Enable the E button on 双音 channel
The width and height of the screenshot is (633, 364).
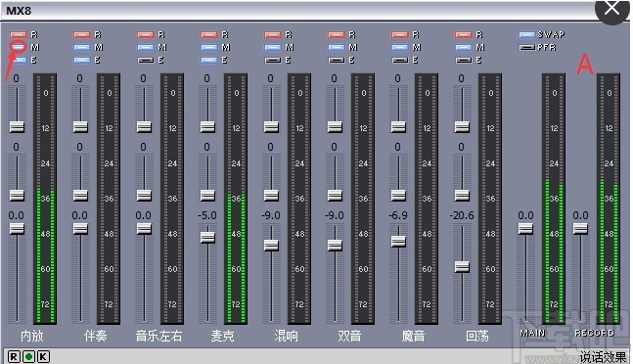click(x=337, y=60)
